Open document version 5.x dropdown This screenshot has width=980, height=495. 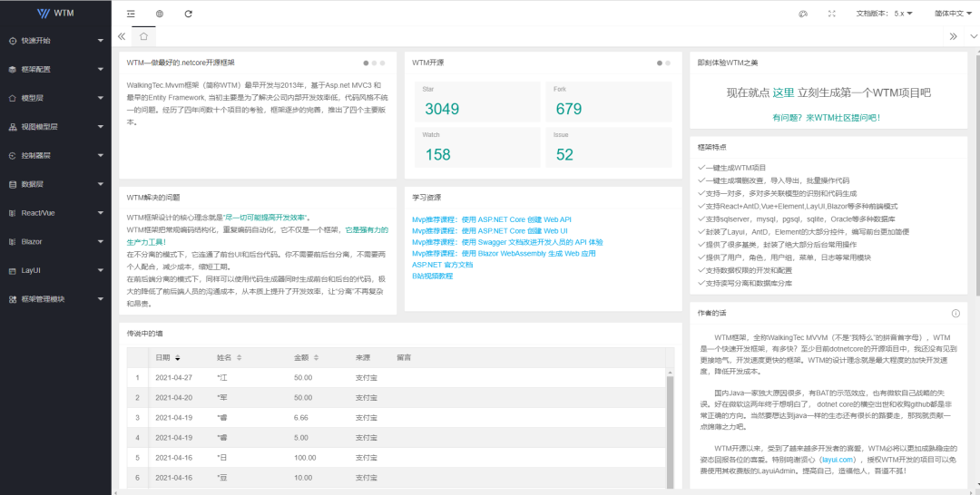point(885,14)
